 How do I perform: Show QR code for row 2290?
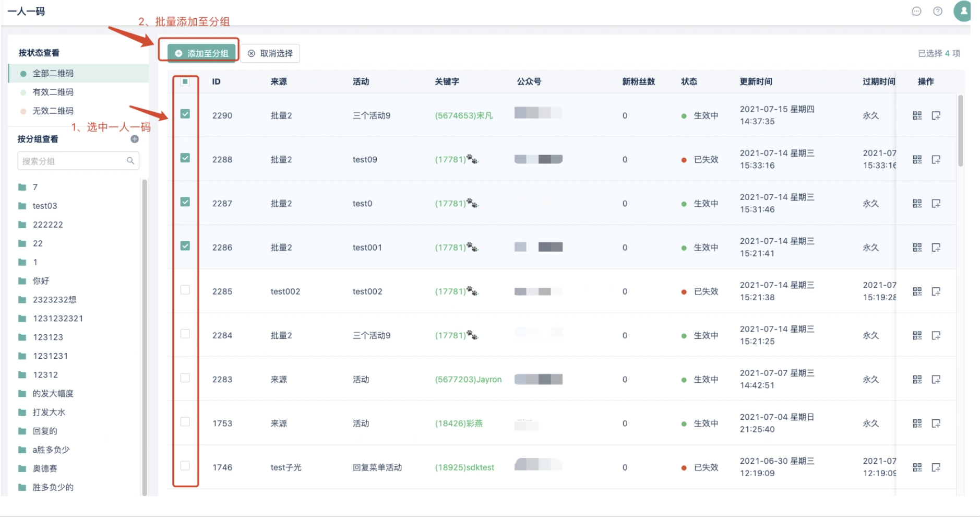tap(917, 115)
